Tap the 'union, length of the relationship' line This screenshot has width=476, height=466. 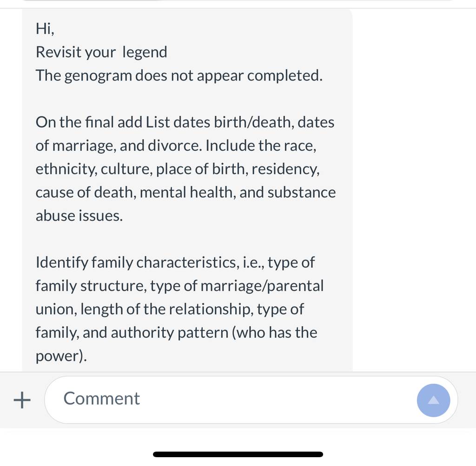point(170,309)
